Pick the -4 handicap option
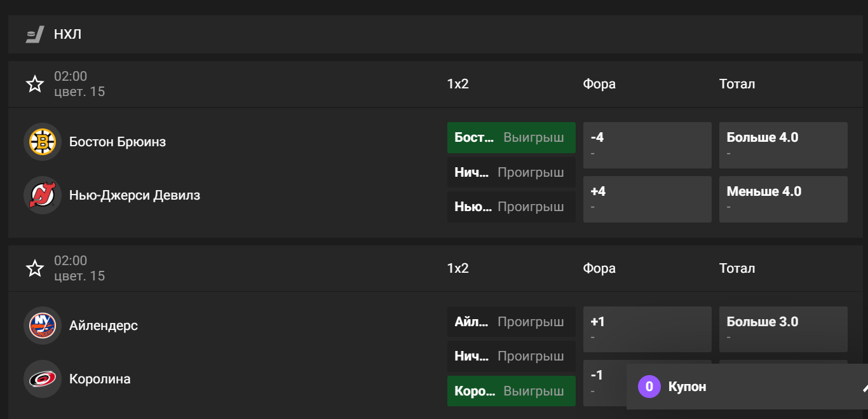The width and height of the screenshot is (868, 419). click(647, 145)
